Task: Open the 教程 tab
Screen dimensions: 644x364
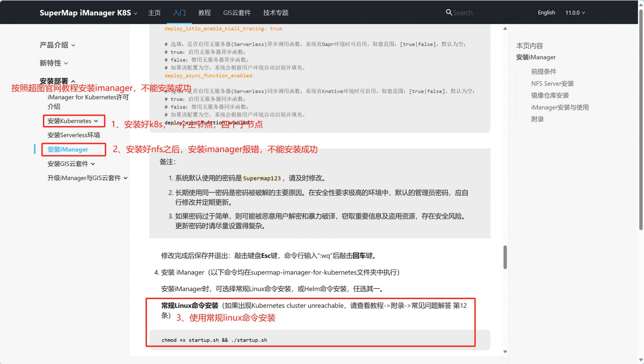Action: click(204, 13)
